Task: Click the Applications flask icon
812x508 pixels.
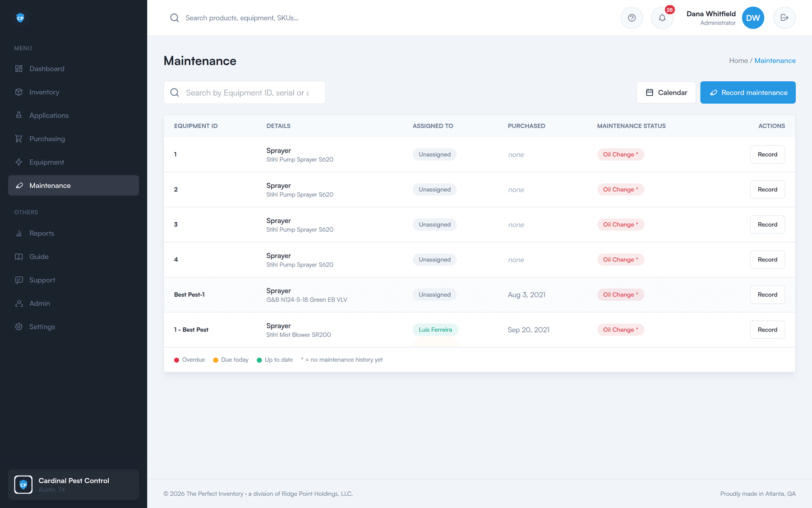Action: coord(18,115)
